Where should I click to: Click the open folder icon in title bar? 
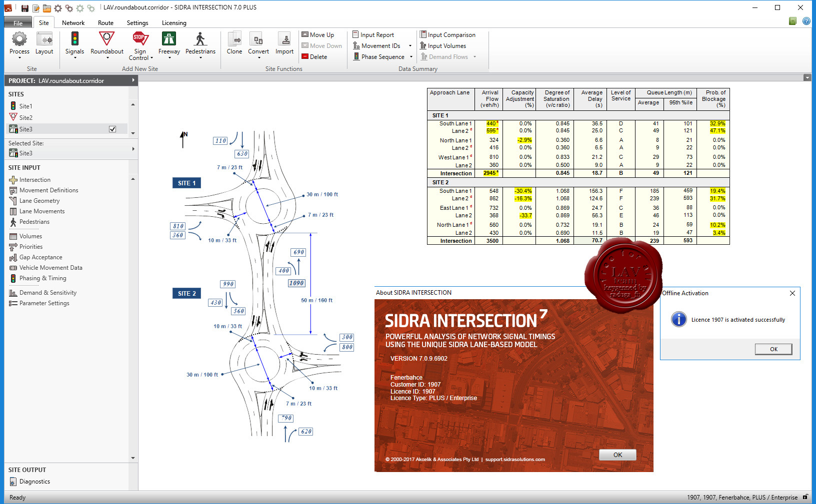[x=46, y=8]
